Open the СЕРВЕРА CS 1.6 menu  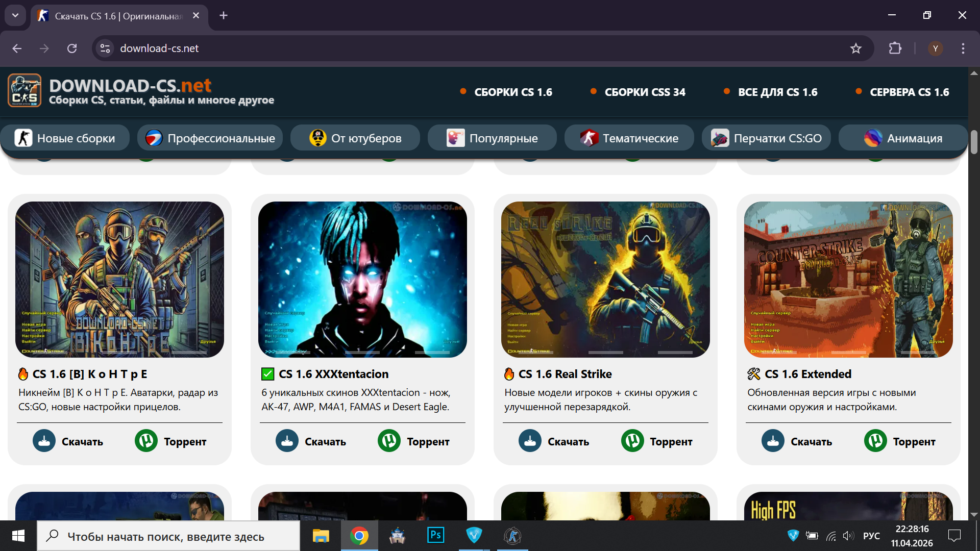pos(909,92)
